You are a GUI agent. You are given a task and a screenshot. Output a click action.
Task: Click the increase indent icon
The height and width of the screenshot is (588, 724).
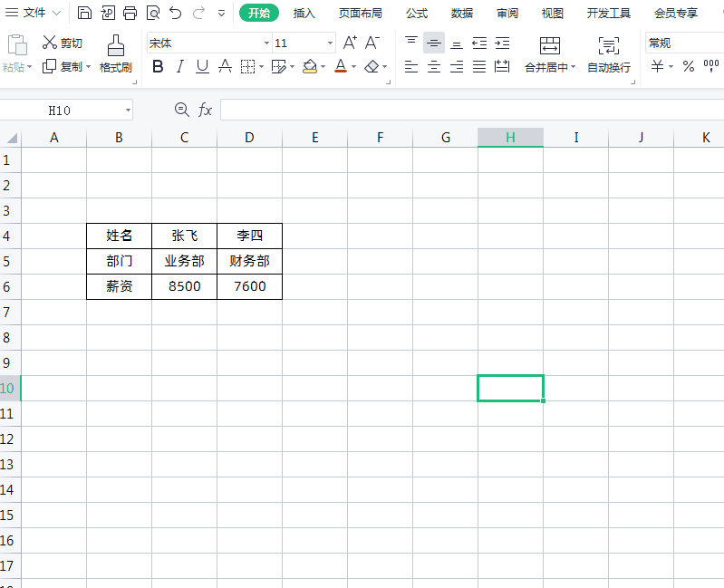[502, 43]
